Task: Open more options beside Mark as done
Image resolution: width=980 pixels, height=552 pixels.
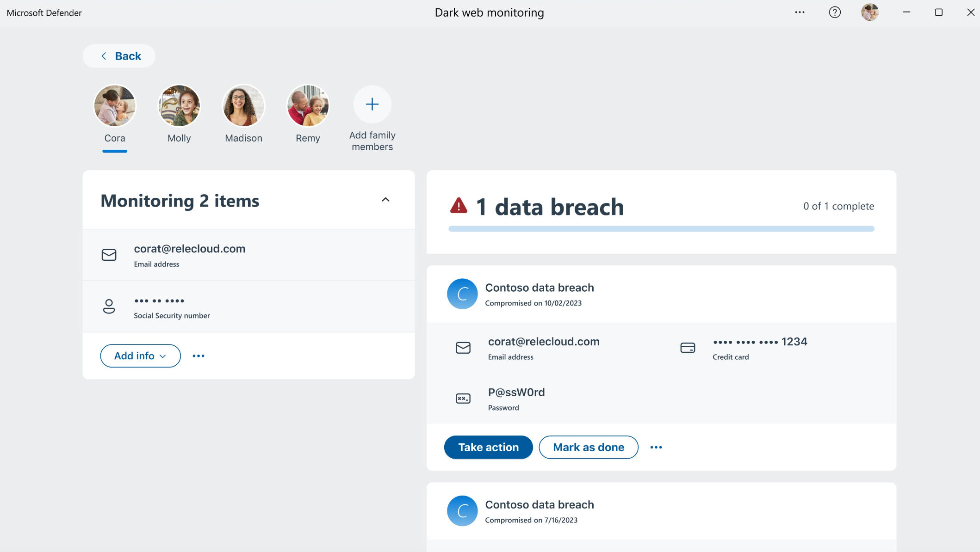Action: pos(656,448)
